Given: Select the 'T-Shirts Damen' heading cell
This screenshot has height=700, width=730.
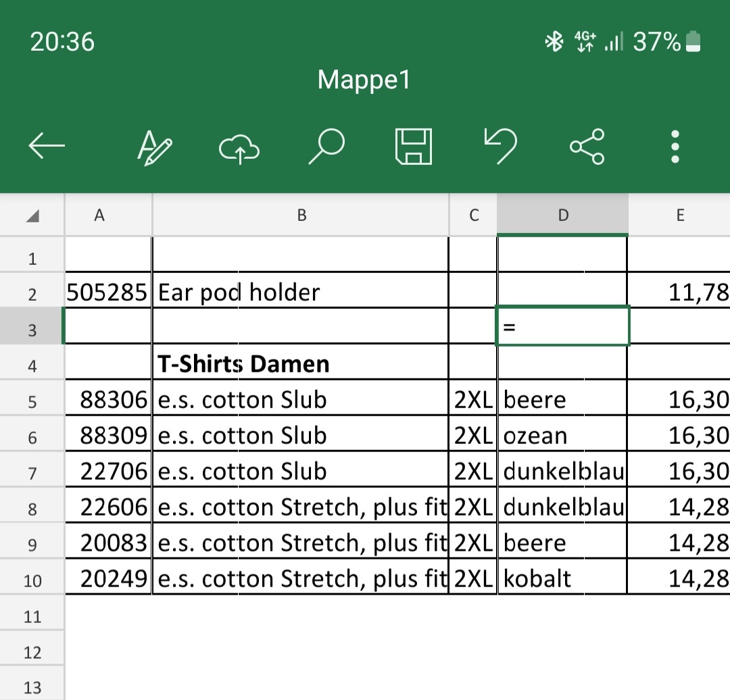Looking at the screenshot, I should click(301, 364).
